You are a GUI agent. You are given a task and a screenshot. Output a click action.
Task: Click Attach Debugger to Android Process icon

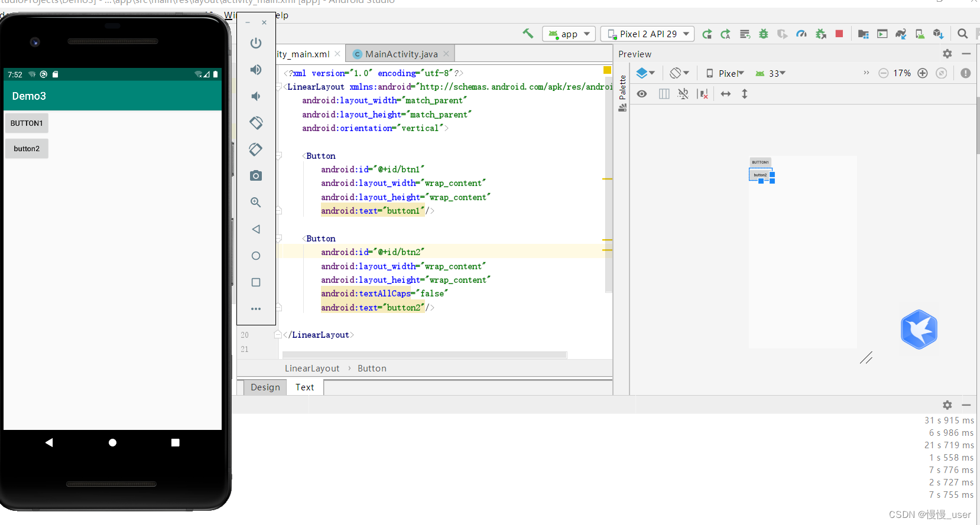(x=821, y=34)
